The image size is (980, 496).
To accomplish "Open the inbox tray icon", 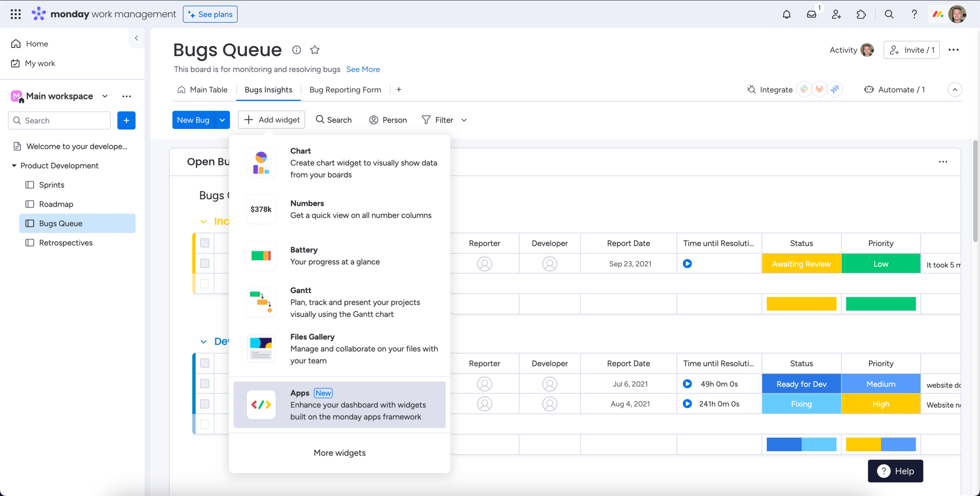I will (812, 14).
